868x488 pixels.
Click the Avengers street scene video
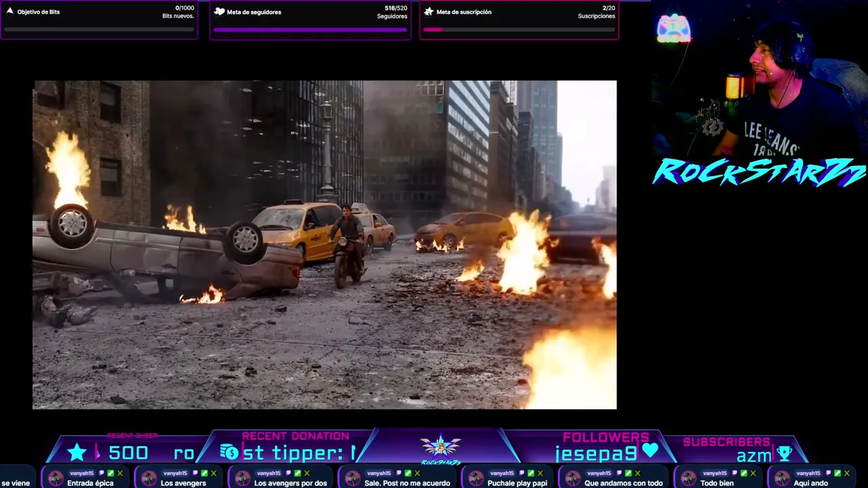(325, 245)
